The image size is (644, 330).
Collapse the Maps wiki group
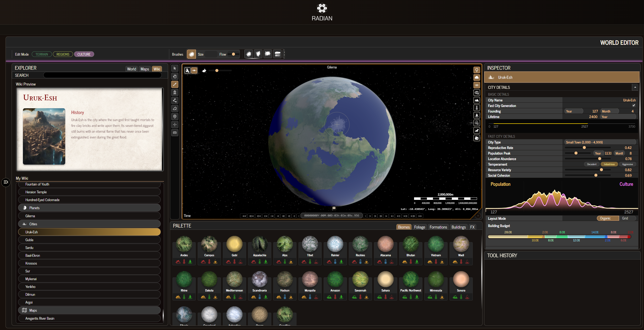(x=89, y=310)
